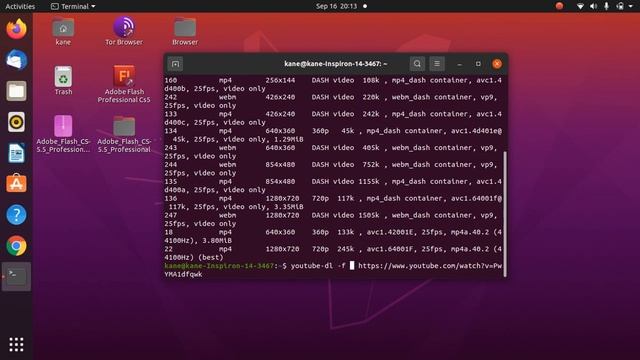Select the Adobe_Flash_CS5.5_Professional folder
640x360 pixels.
coord(124,134)
